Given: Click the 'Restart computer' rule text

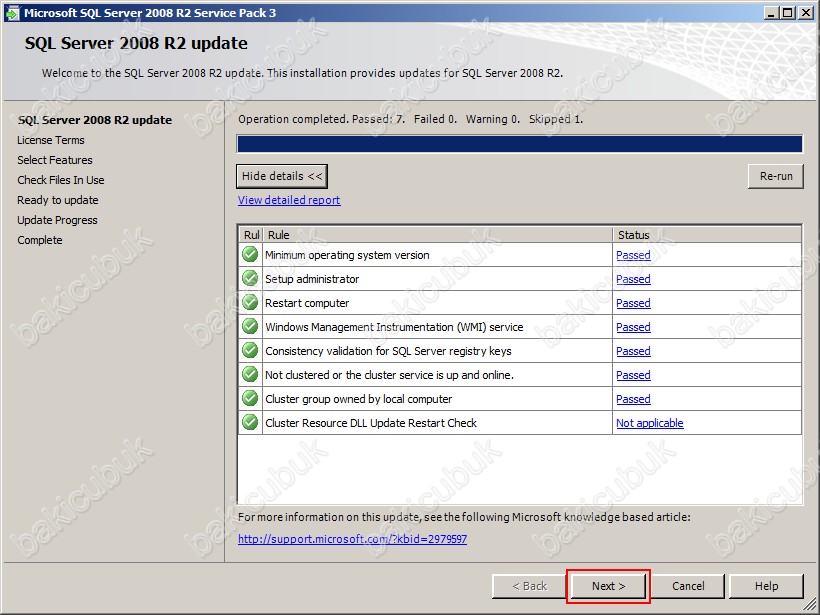Looking at the screenshot, I should [307, 303].
